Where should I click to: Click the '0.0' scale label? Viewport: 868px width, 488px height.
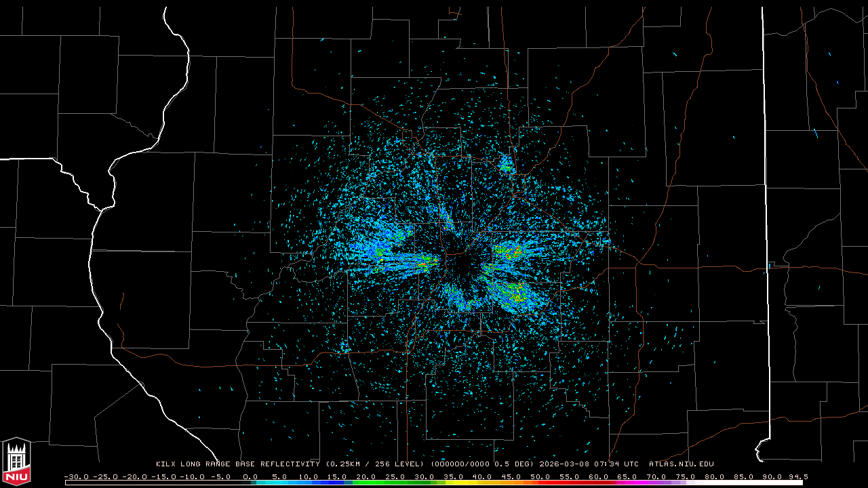[x=250, y=477]
